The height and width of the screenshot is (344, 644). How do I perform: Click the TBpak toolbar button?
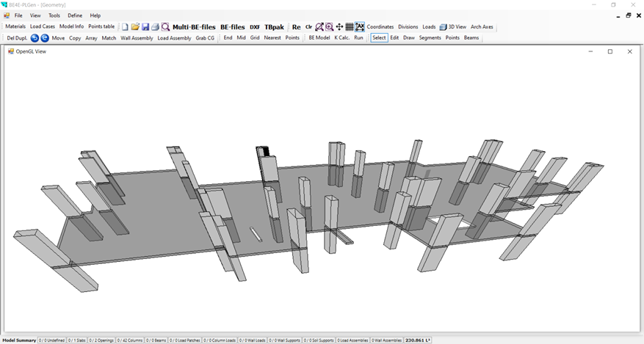click(274, 27)
